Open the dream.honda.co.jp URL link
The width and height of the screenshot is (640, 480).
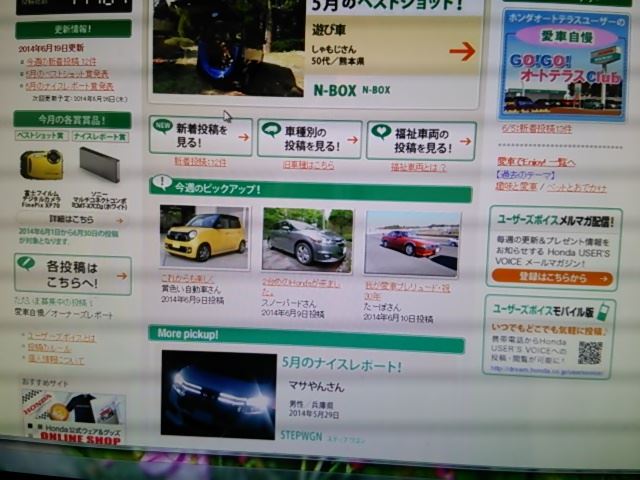pos(547,370)
